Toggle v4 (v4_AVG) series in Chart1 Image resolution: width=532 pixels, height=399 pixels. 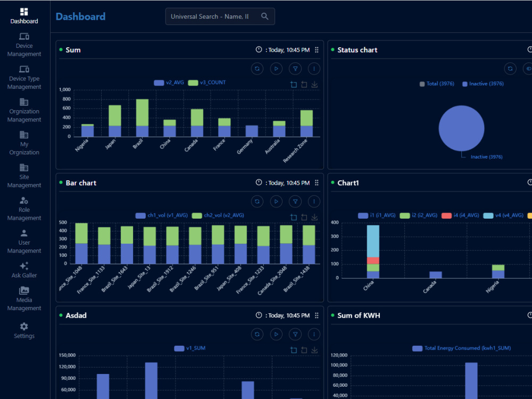click(x=503, y=215)
